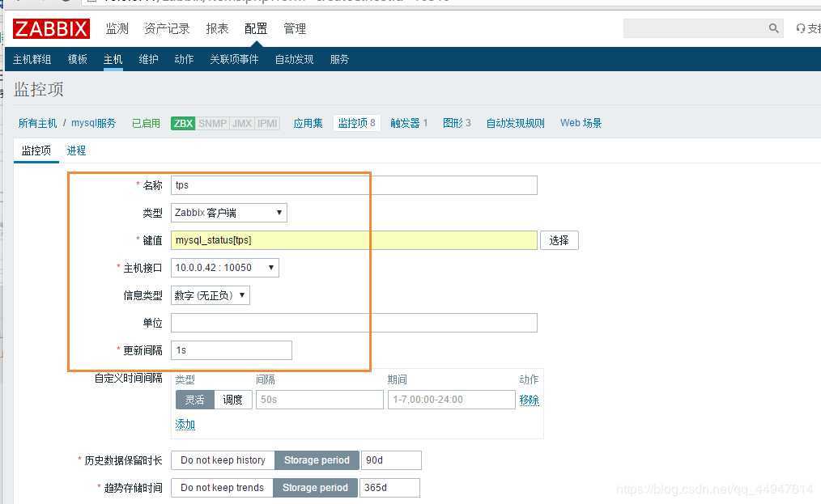Open the 配置 top menu
Image resolution: width=821 pixels, height=504 pixels.
pyautogui.click(x=256, y=28)
